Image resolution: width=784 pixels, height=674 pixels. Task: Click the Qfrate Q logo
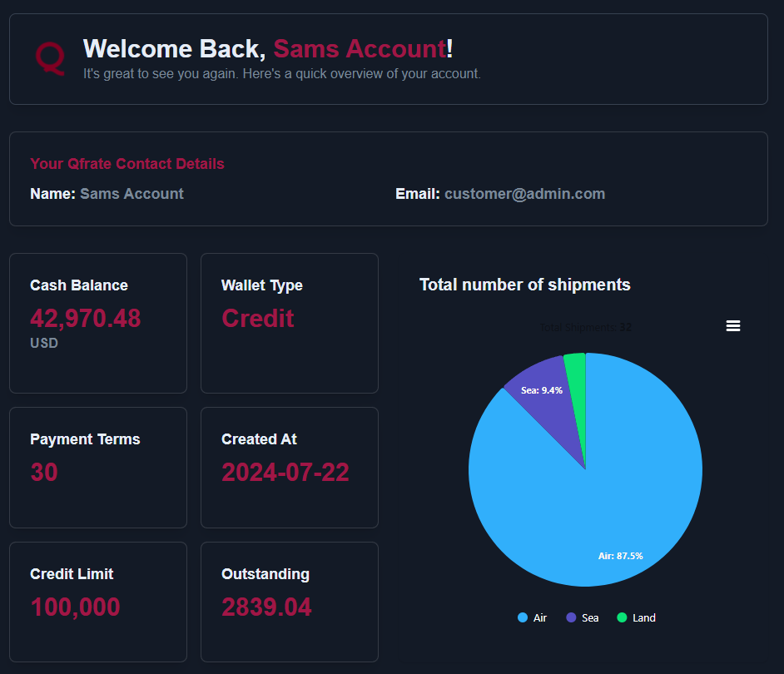click(x=50, y=58)
